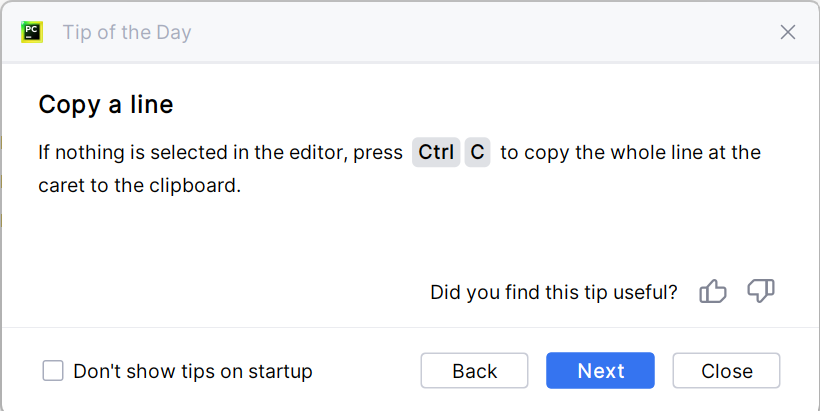Like this tip with thumbs up

pyautogui.click(x=713, y=292)
